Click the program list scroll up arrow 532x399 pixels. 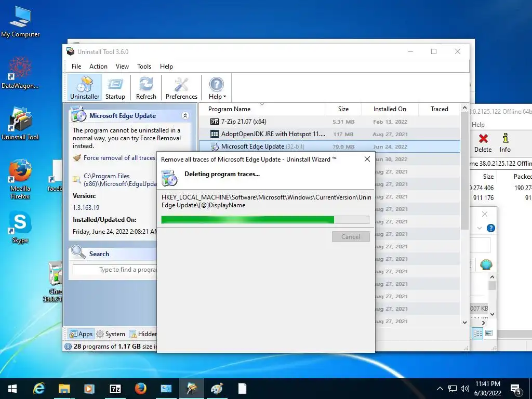tap(464, 108)
